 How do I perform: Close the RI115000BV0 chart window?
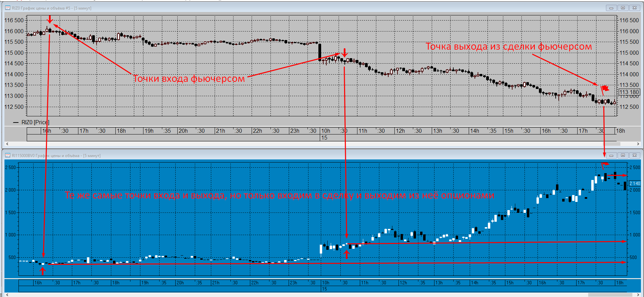pos(634,155)
